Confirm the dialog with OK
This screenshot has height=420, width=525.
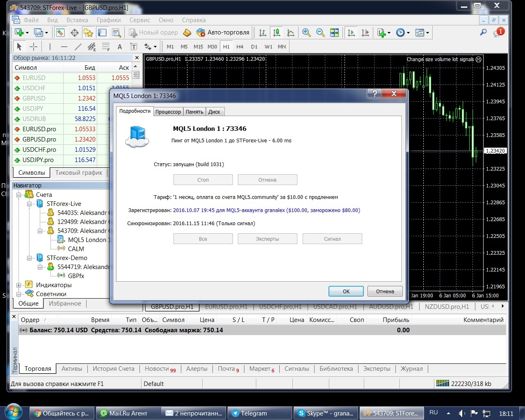click(346, 291)
